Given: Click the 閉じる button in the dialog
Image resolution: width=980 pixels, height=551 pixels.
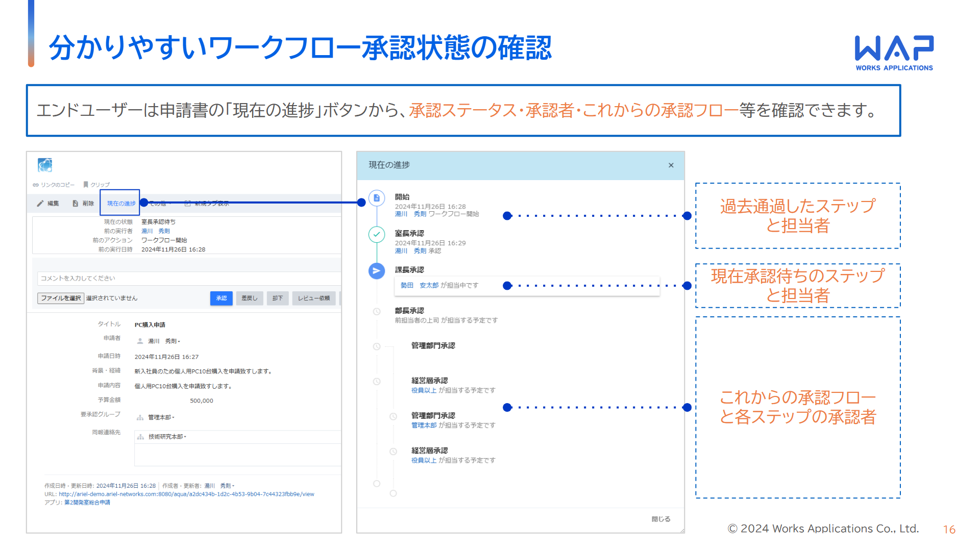Looking at the screenshot, I should tap(660, 519).
